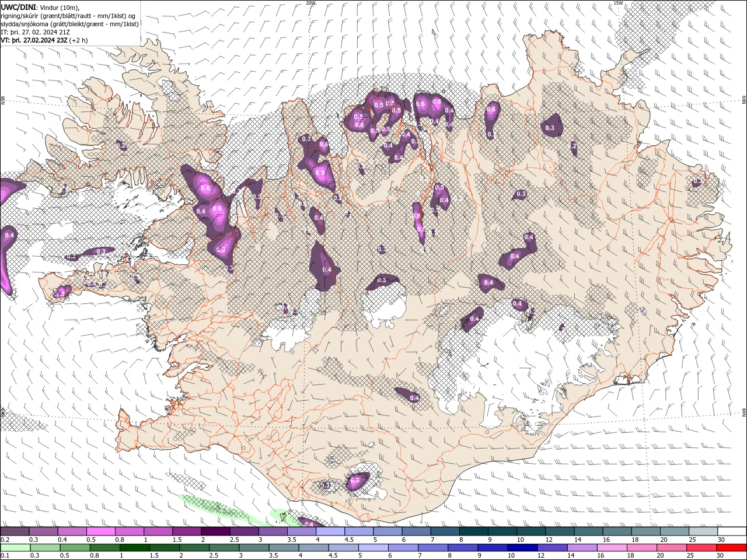Click the UWC/DINI title text
The height and width of the screenshot is (560, 747).
19,6
